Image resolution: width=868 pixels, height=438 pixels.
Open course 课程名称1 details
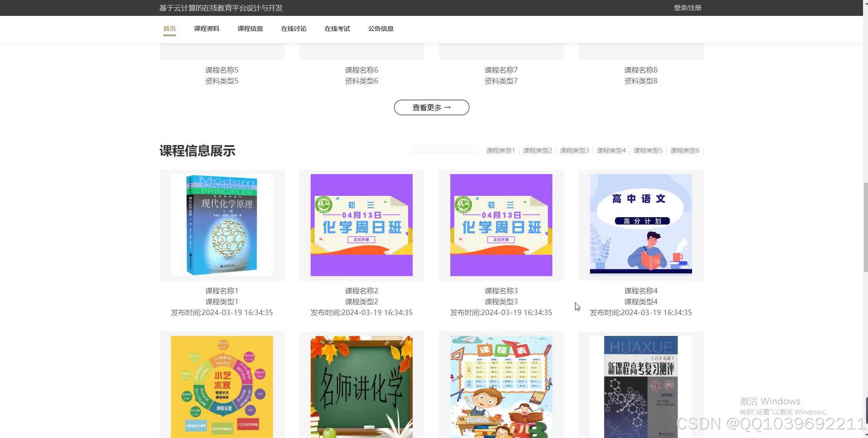pyautogui.click(x=221, y=290)
